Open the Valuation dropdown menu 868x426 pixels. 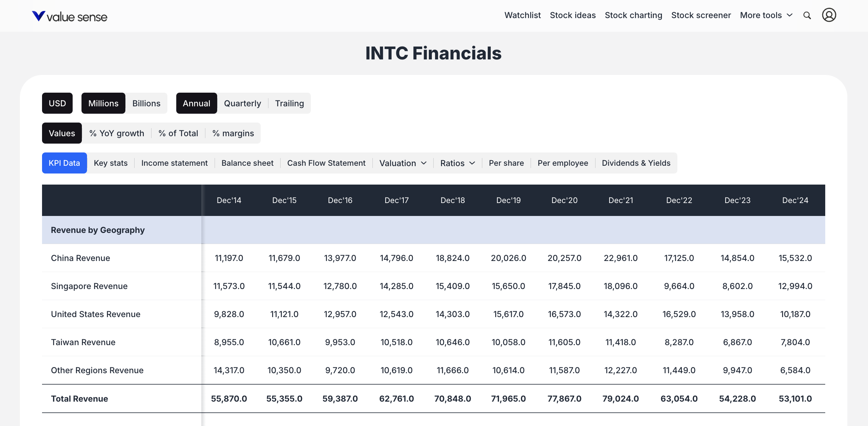[402, 163]
